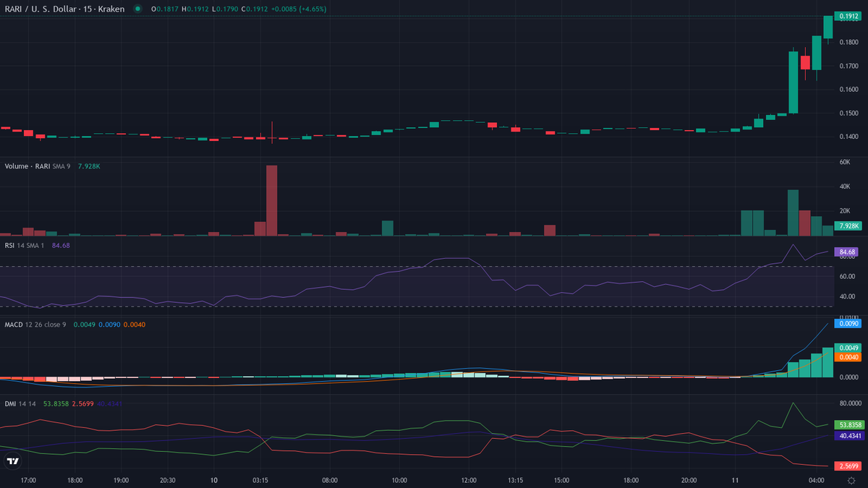Viewport: 868px width, 488px height.
Task: Open chart settings gear icon
Action: [x=851, y=481]
